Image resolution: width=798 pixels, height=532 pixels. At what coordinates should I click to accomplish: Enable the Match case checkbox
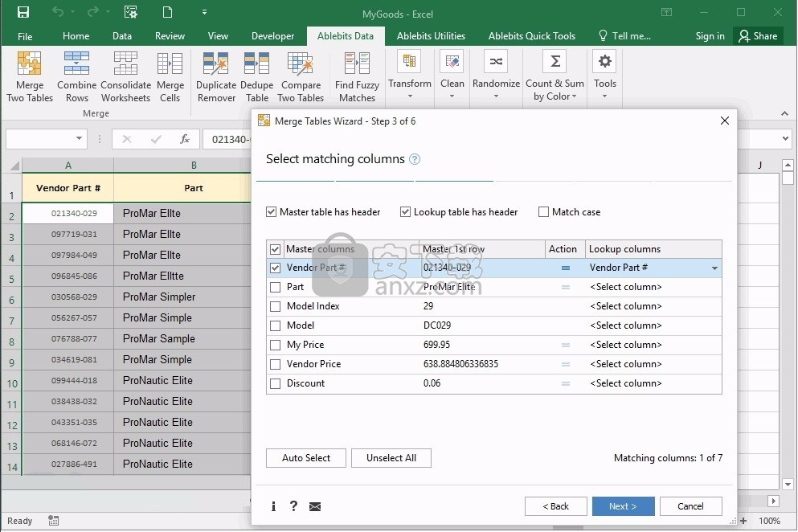tap(543, 212)
